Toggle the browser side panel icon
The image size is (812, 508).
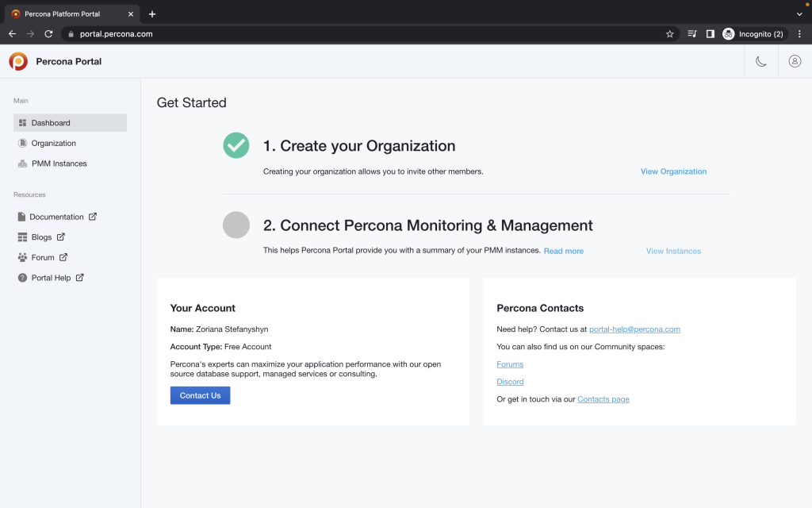tap(710, 33)
